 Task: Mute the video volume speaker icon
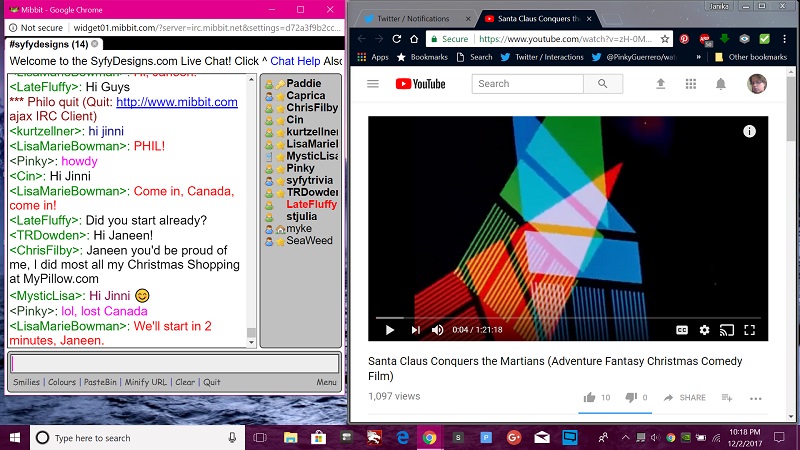(437, 330)
